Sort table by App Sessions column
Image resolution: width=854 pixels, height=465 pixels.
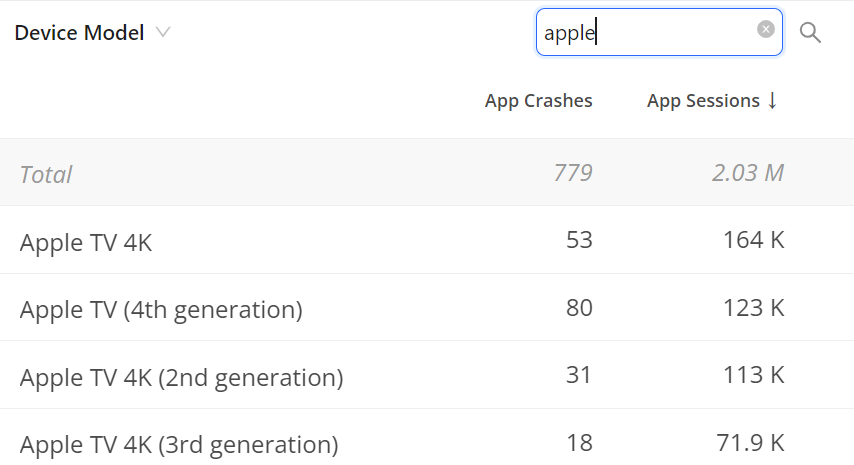[x=703, y=101]
